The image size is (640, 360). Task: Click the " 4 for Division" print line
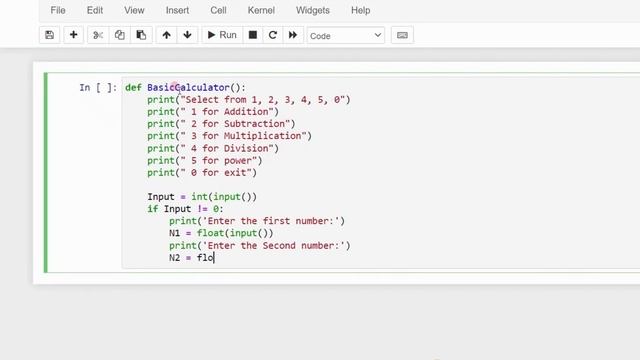(213, 148)
